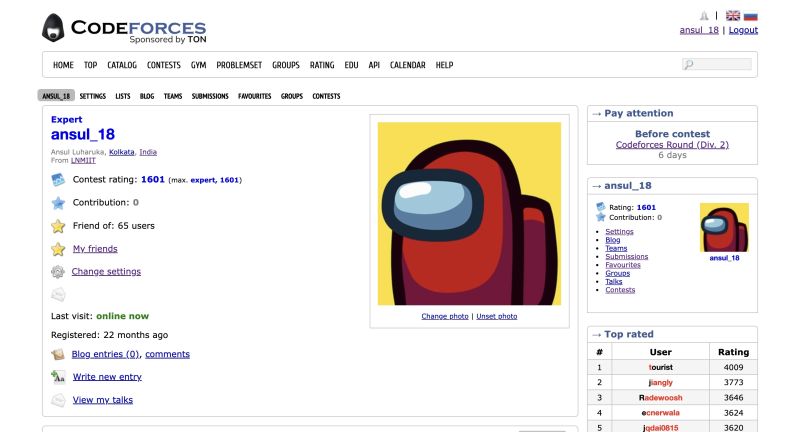Click the Codeforces logo

(124, 29)
